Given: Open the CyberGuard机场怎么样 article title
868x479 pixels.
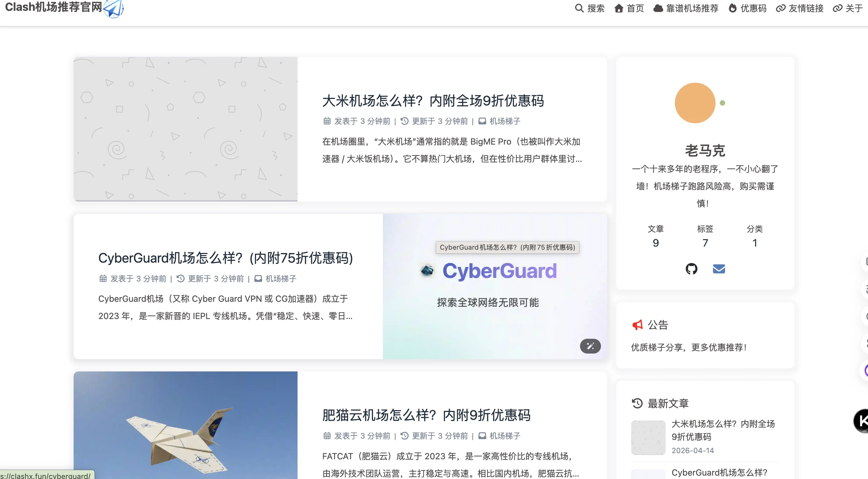Looking at the screenshot, I should 225,258.
